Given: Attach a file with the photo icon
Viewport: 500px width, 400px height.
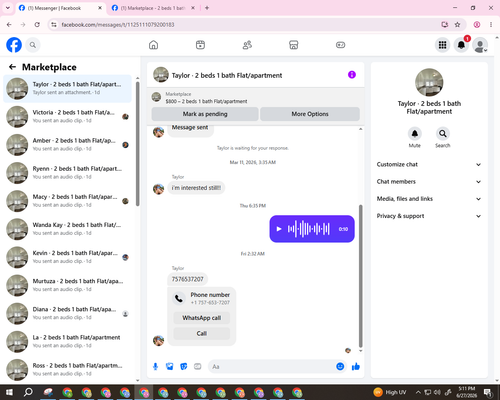Looking at the screenshot, I should tap(170, 367).
